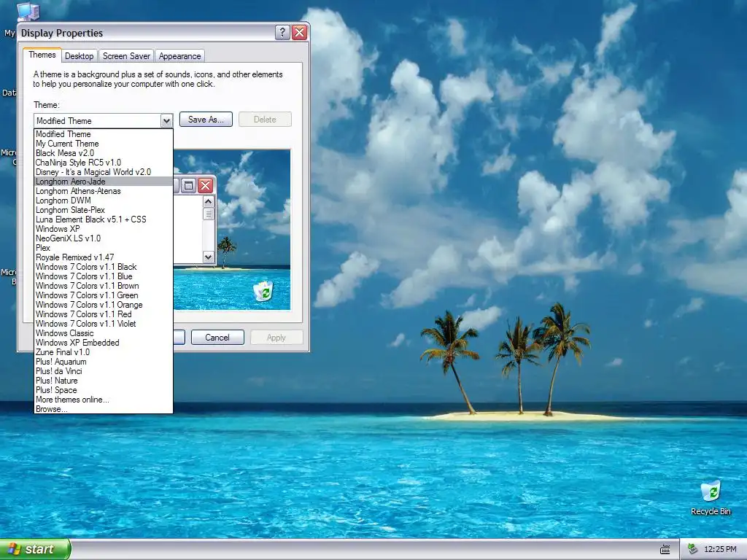The height and width of the screenshot is (560, 747).
Task: Click the system tray icon beside clock
Action: point(692,549)
